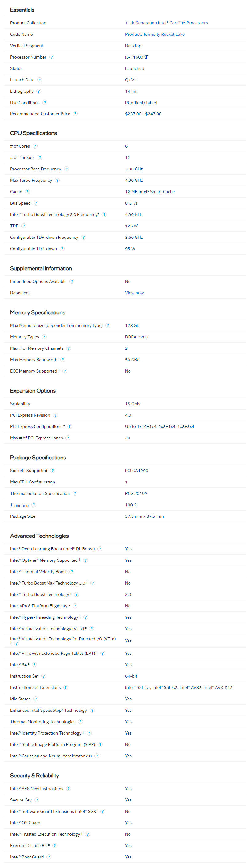250x868 pixels.
Task: Open Products formerly Rocket Lake link
Action: point(155,35)
